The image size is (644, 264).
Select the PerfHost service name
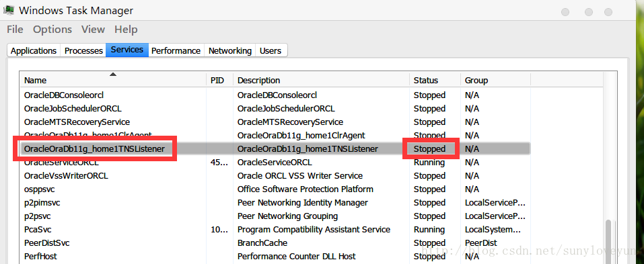[x=40, y=257]
